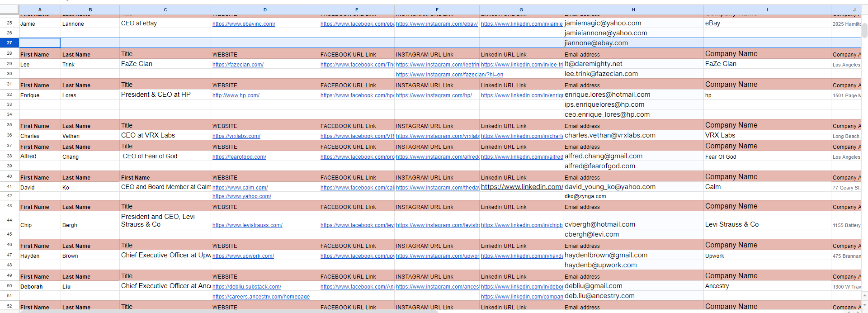Viewport: 868px width, 313px height.
Task: Open LinkedIn company link in row 51
Action: (x=522, y=297)
